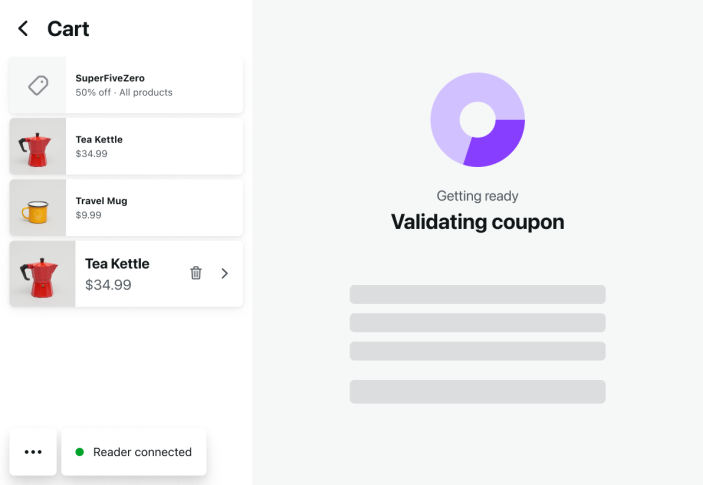Click the Cart page title

coord(68,29)
